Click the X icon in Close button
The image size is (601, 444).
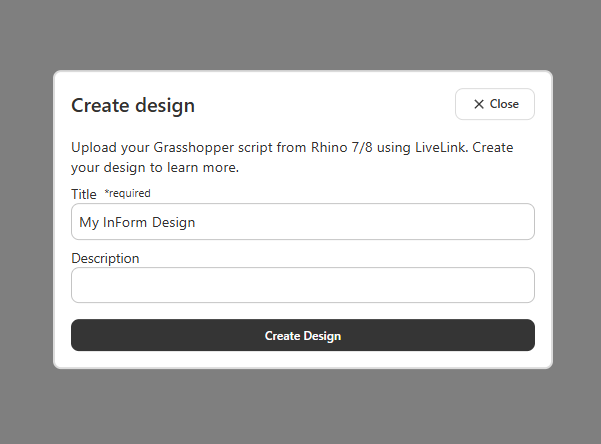click(479, 104)
